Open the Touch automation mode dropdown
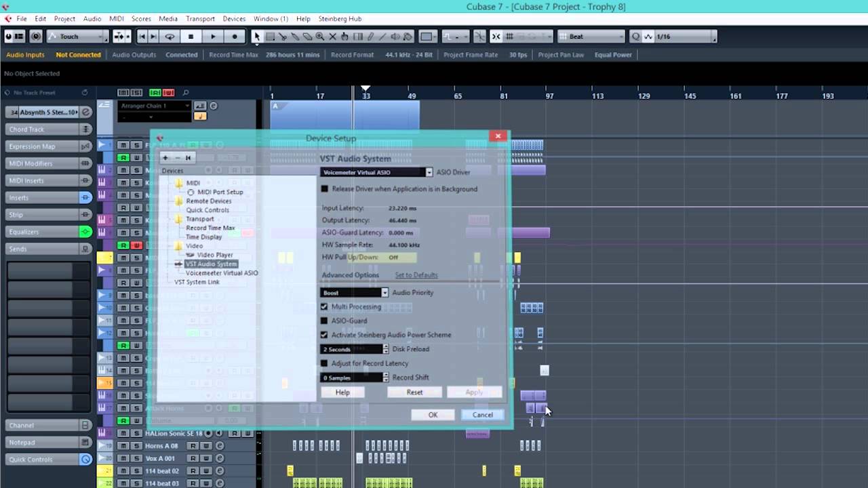The height and width of the screenshot is (488, 868). pyautogui.click(x=78, y=37)
